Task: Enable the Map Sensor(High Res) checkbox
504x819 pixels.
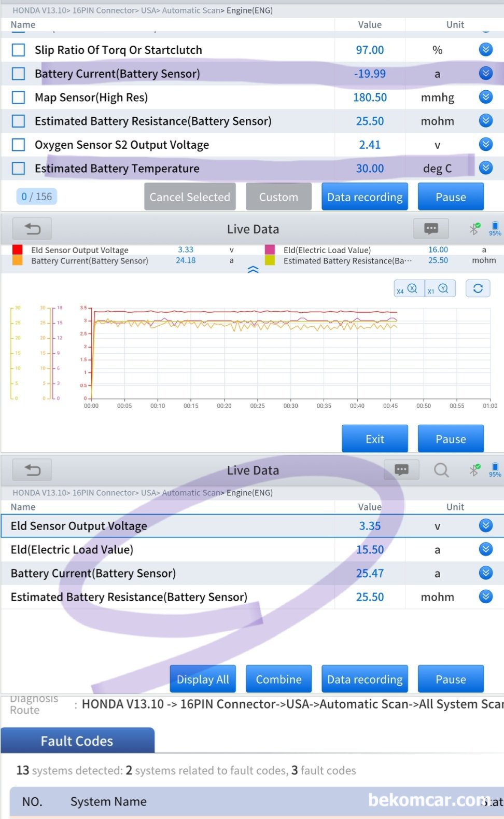Action: 19,98
